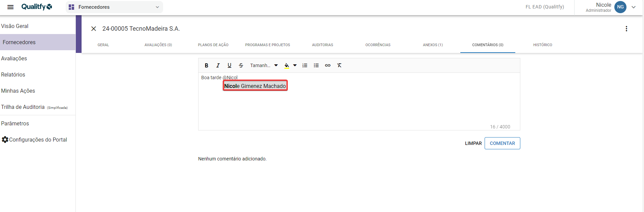Close the TecnoMadeira supplier panel
The height and width of the screenshot is (212, 644).
pyautogui.click(x=94, y=29)
